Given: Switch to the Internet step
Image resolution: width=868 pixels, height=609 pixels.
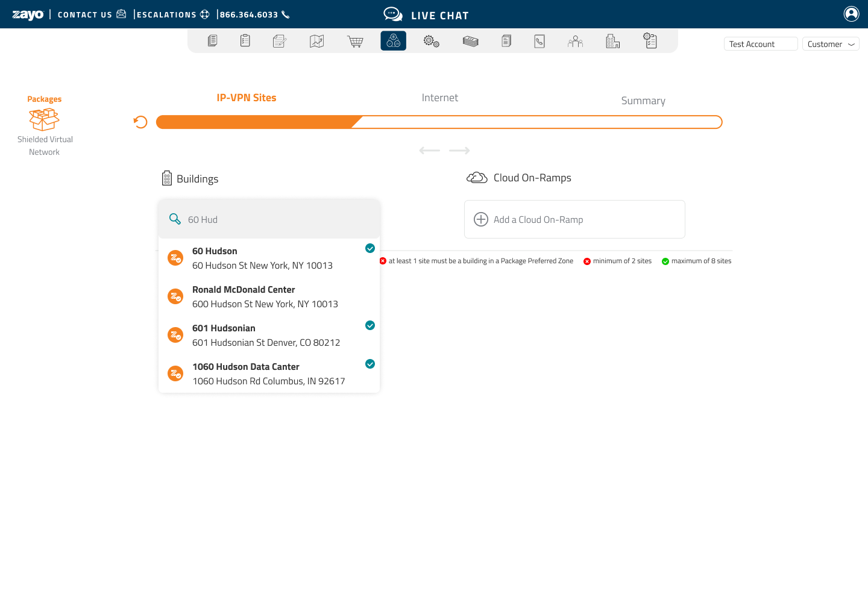Looking at the screenshot, I should 440,98.
